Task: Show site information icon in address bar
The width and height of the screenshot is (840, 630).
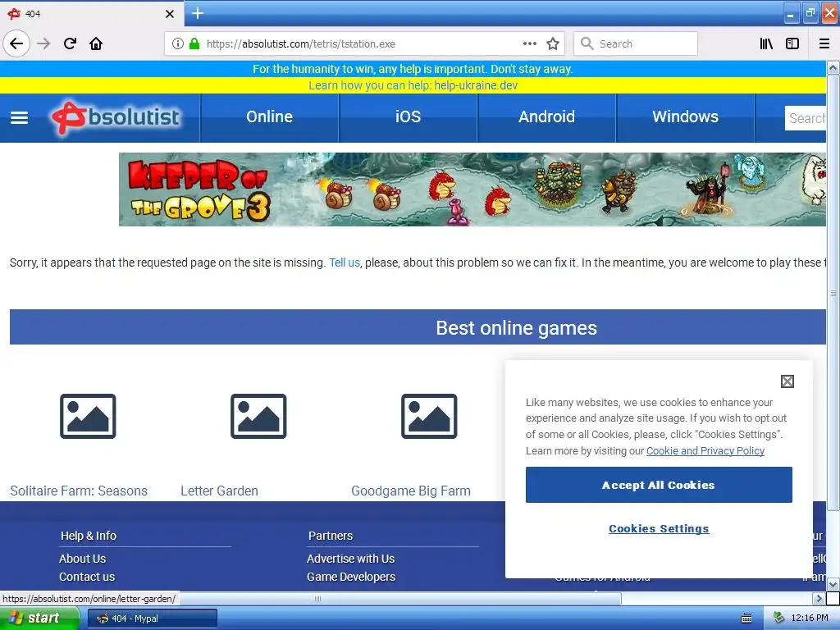Action: (178, 44)
